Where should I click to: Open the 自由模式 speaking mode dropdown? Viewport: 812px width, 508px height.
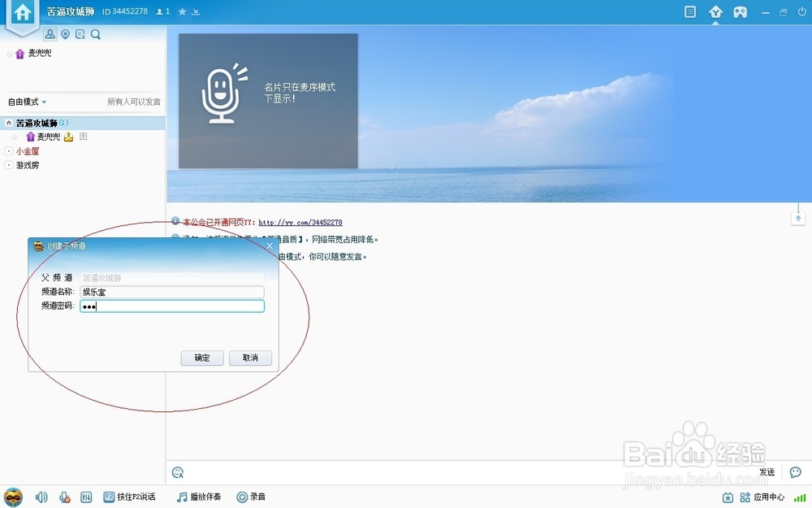click(27, 102)
